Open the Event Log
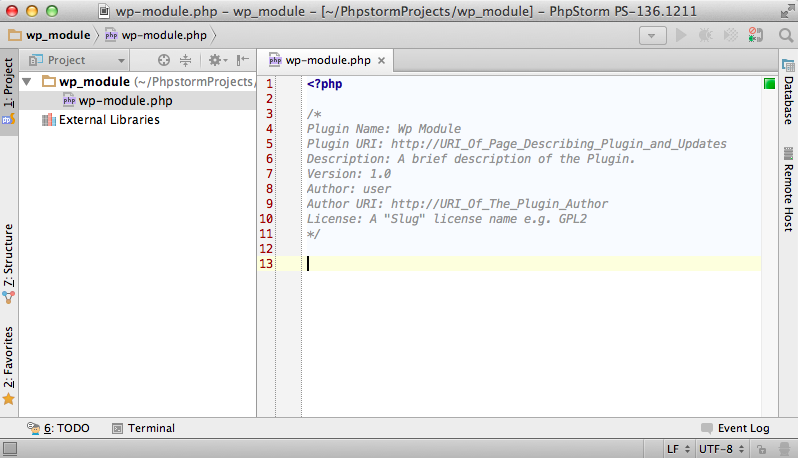798x458 pixels. click(x=735, y=428)
